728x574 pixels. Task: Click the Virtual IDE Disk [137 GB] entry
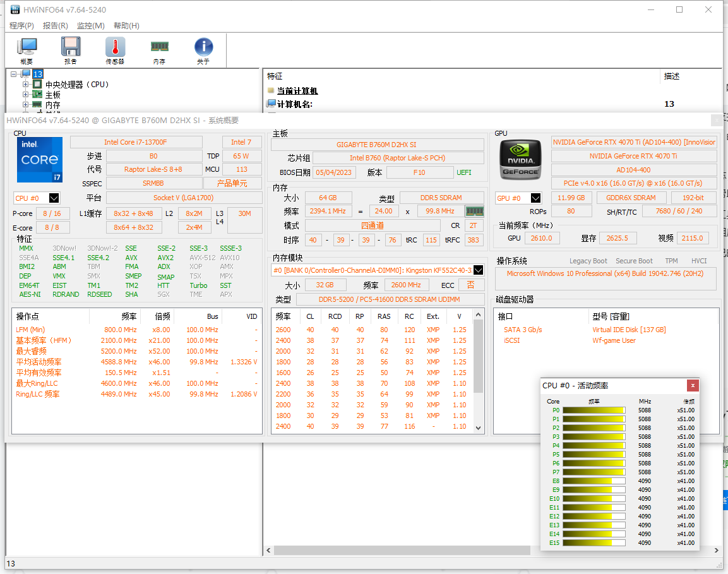[x=629, y=330]
